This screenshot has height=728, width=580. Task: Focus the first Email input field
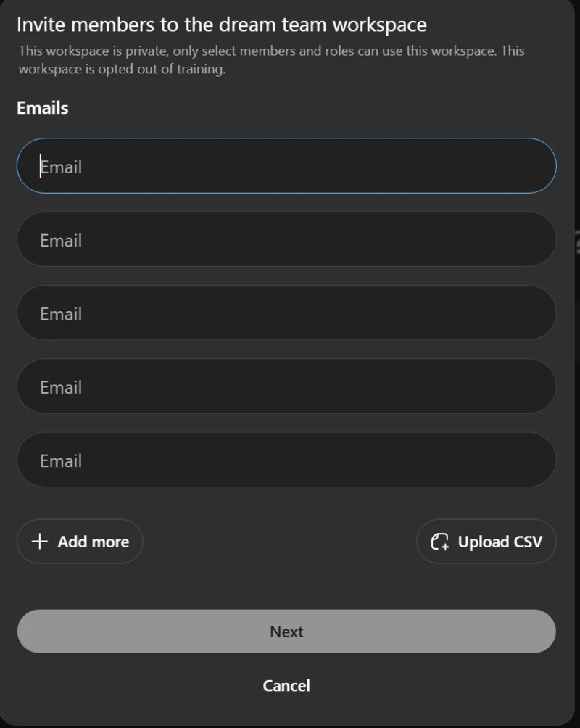tap(286, 166)
